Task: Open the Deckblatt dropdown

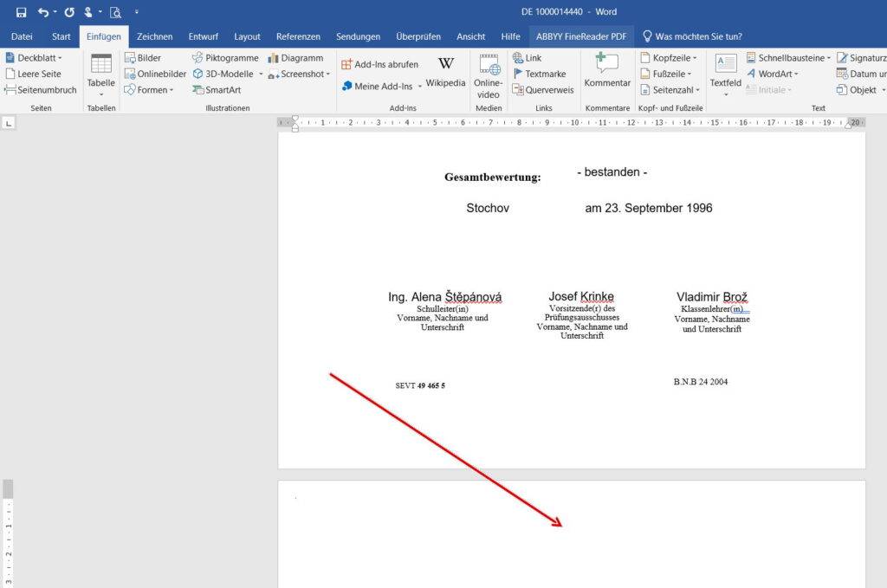Action: 34,58
